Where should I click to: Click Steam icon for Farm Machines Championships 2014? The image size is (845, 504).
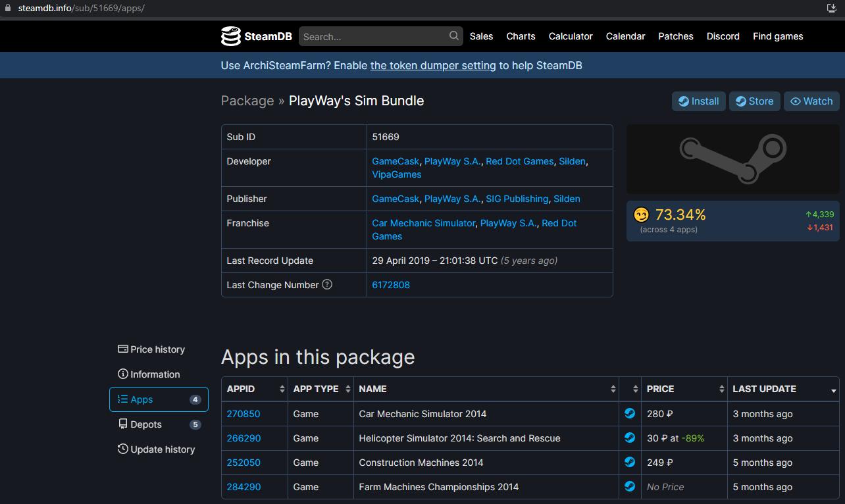tap(630, 487)
